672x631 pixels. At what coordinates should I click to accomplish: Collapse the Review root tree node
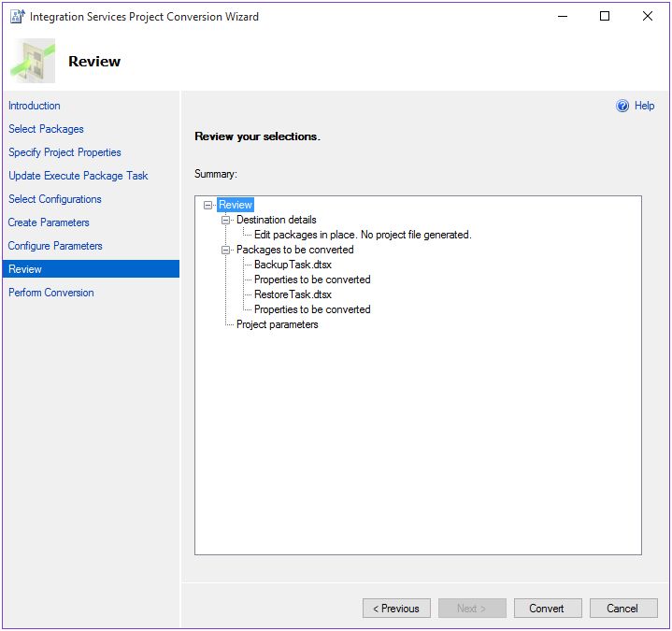(x=207, y=205)
